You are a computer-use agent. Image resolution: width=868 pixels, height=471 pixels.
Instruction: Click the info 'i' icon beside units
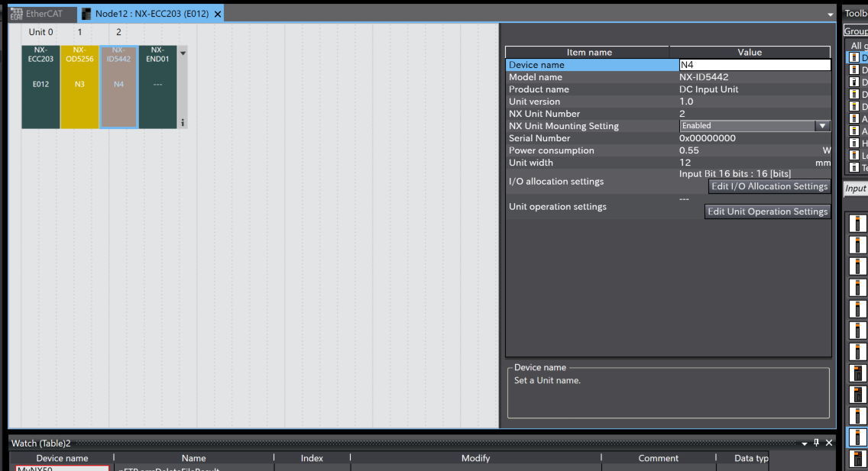click(183, 122)
